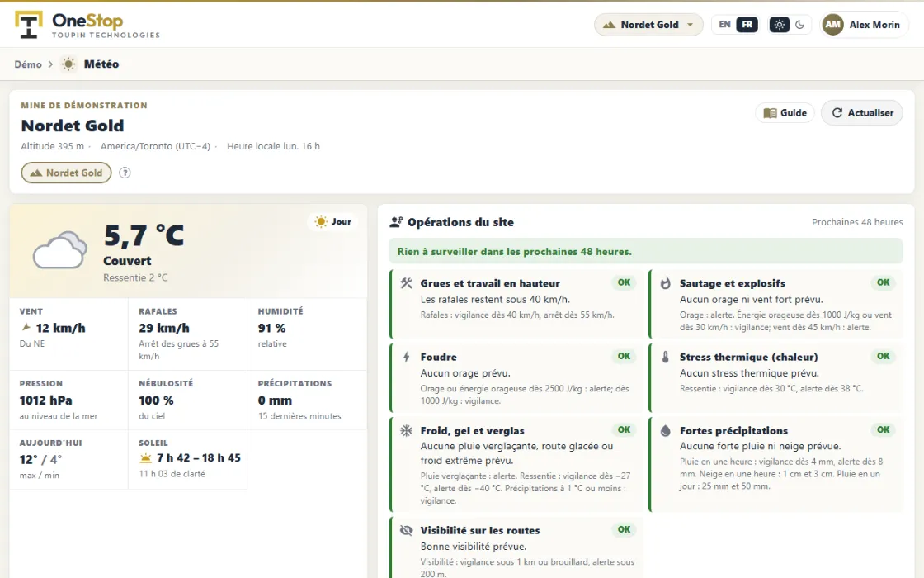
Task: Click the help question mark icon
Action: (x=125, y=173)
